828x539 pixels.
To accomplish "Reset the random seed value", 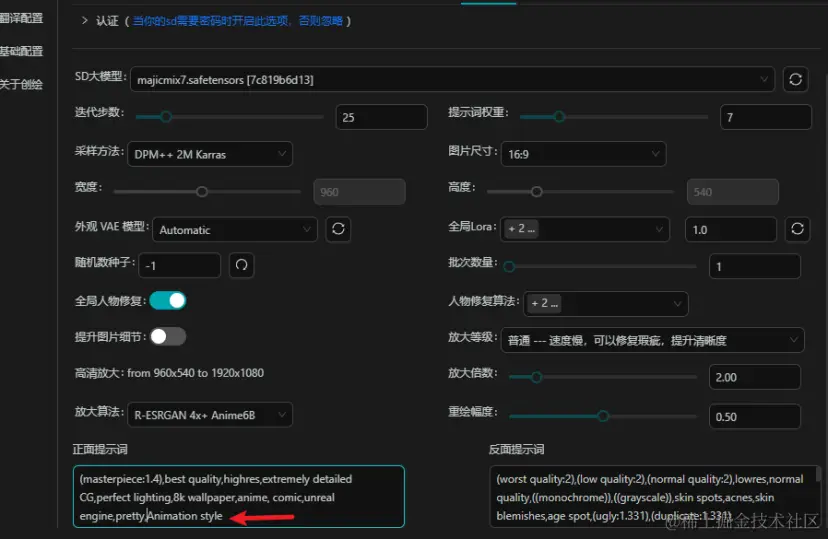I will [x=241, y=264].
